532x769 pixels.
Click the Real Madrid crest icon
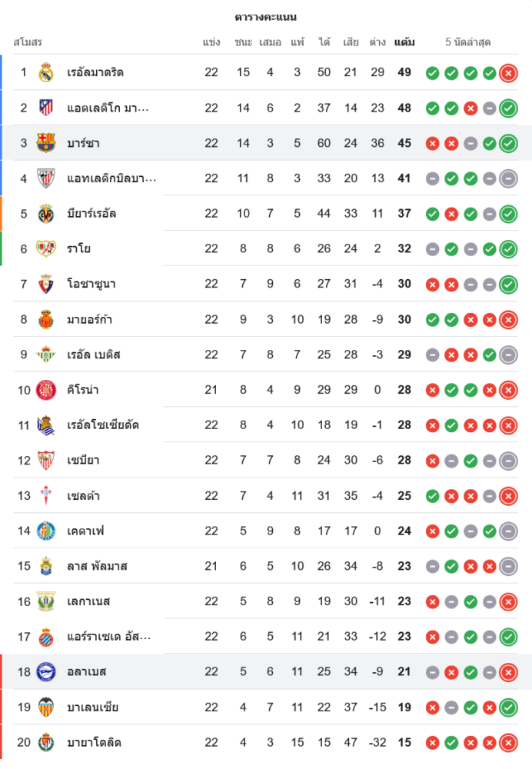pos(46,72)
